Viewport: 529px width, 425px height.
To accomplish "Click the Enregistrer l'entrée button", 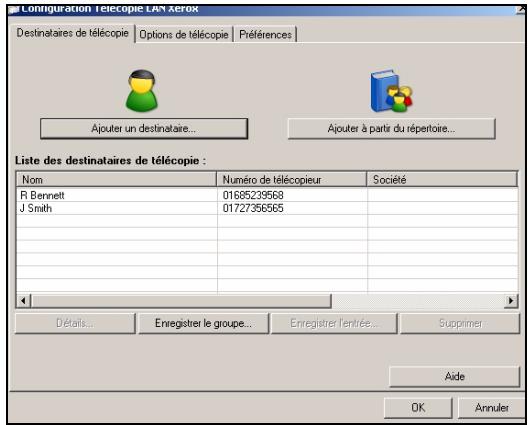I will click(334, 323).
